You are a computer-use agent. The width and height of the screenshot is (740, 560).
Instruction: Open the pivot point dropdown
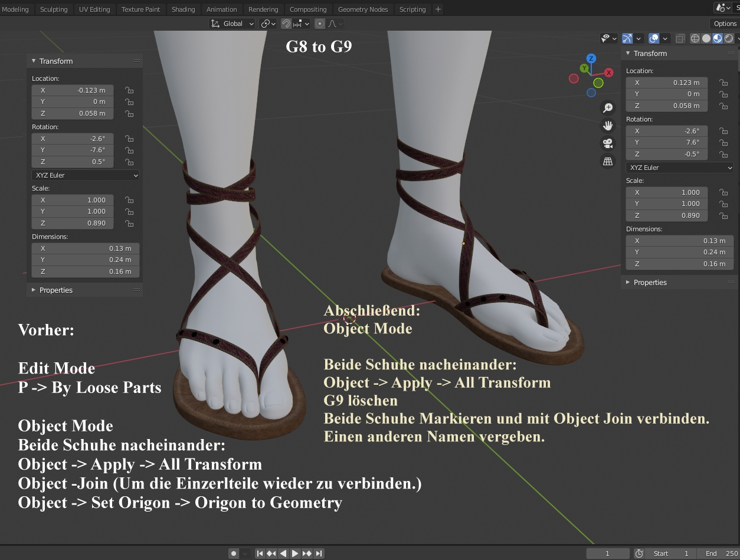[269, 24]
